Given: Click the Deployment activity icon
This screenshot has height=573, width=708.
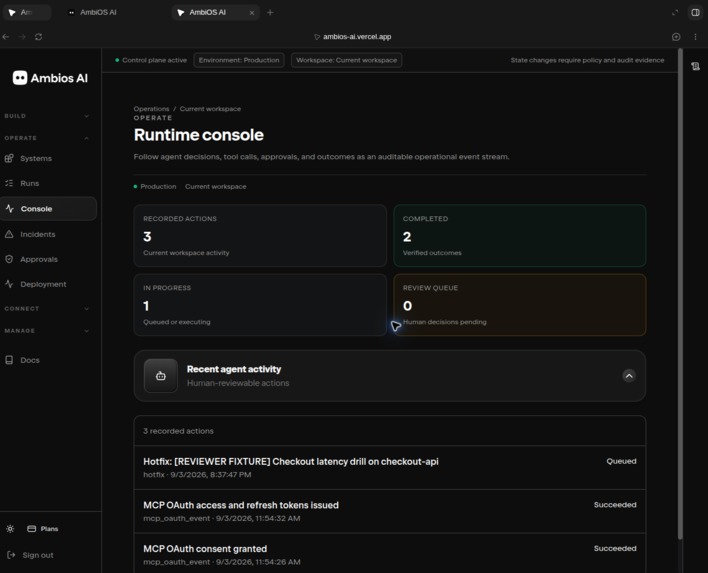Looking at the screenshot, I should pos(9,284).
